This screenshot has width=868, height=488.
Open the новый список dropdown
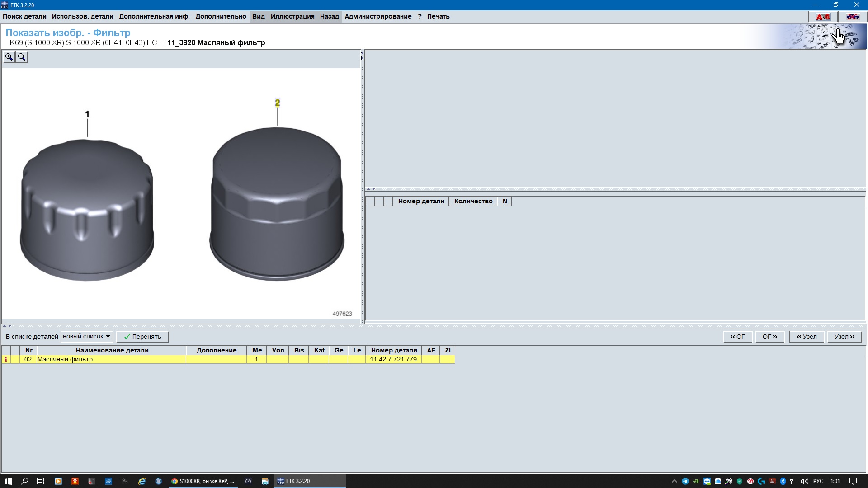pos(87,337)
